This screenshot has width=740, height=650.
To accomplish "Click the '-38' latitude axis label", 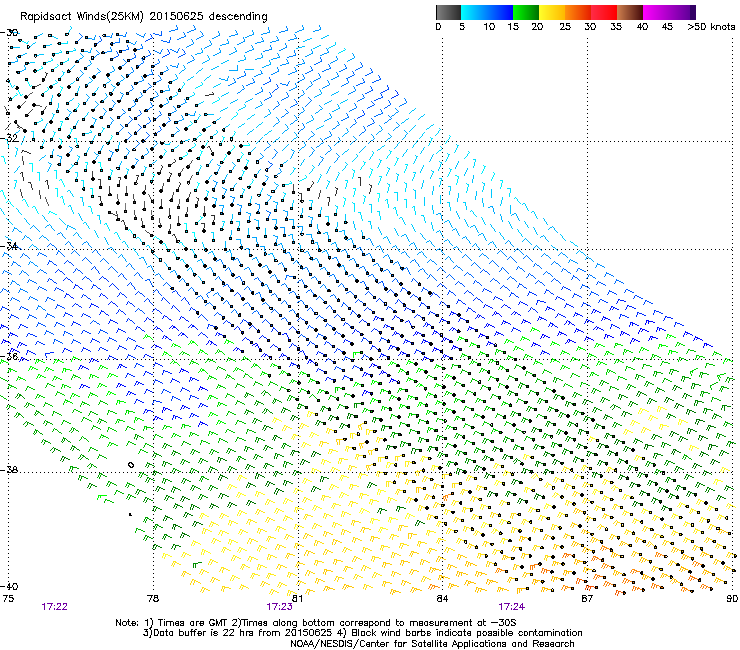I will (x=9, y=470).
